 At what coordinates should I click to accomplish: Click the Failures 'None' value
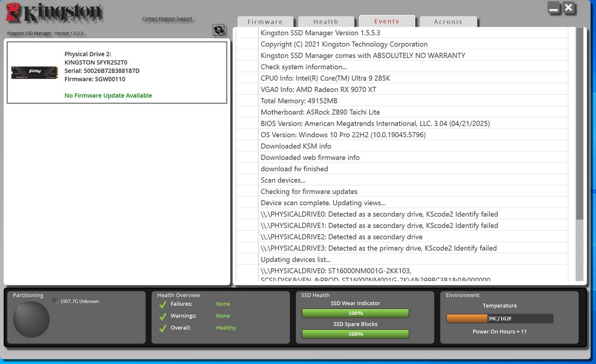(223, 304)
